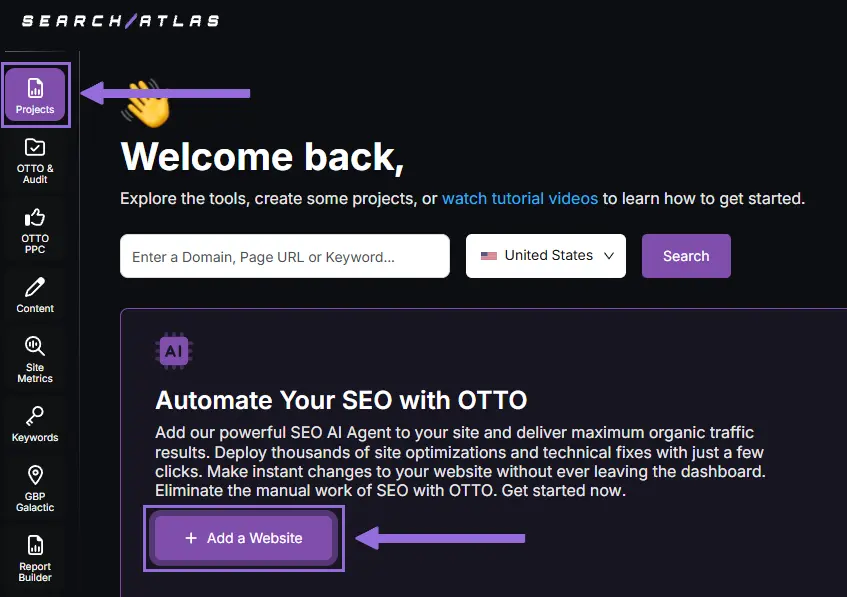This screenshot has height=597, width=847.
Task: Open the Site Metrics icon
Action: click(x=35, y=359)
